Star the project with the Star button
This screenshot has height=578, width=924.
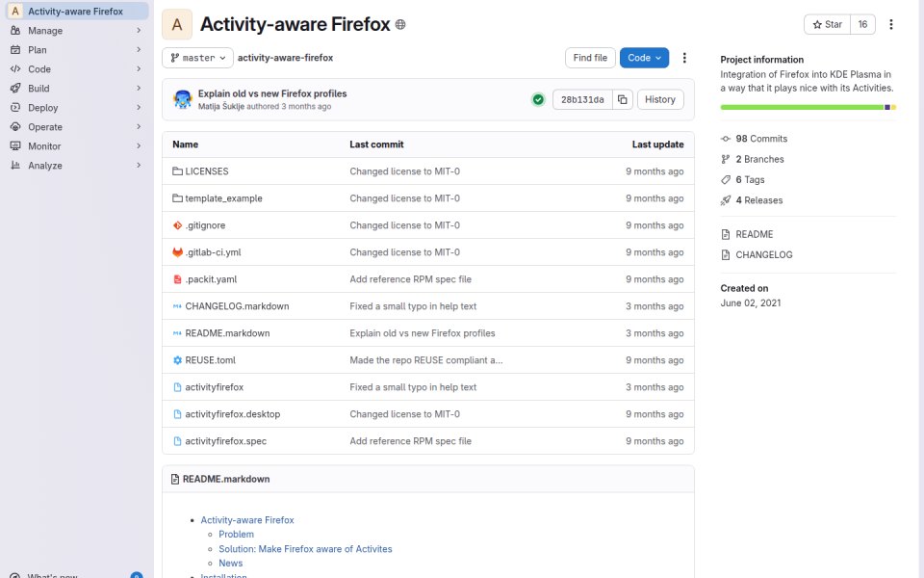pyautogui.click(x=828, y=24)
